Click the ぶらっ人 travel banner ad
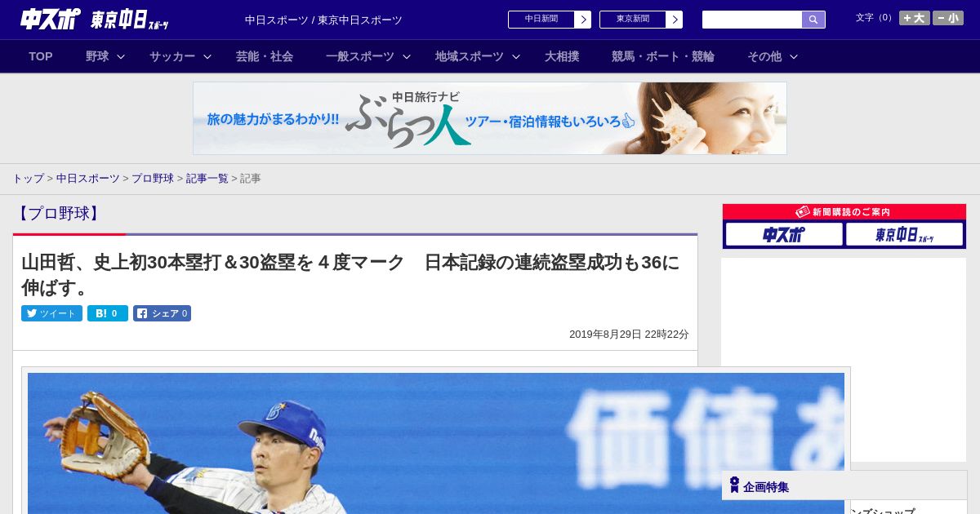The image size is (980, 514). [x=490, y=118]
